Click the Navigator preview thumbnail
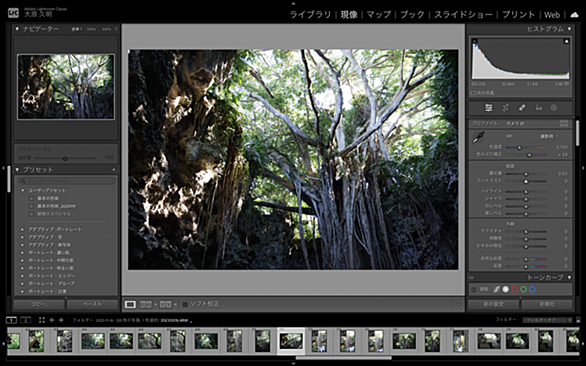Image resolution: width=586 pixels, height=366 pixels. (x=66, y=87)
